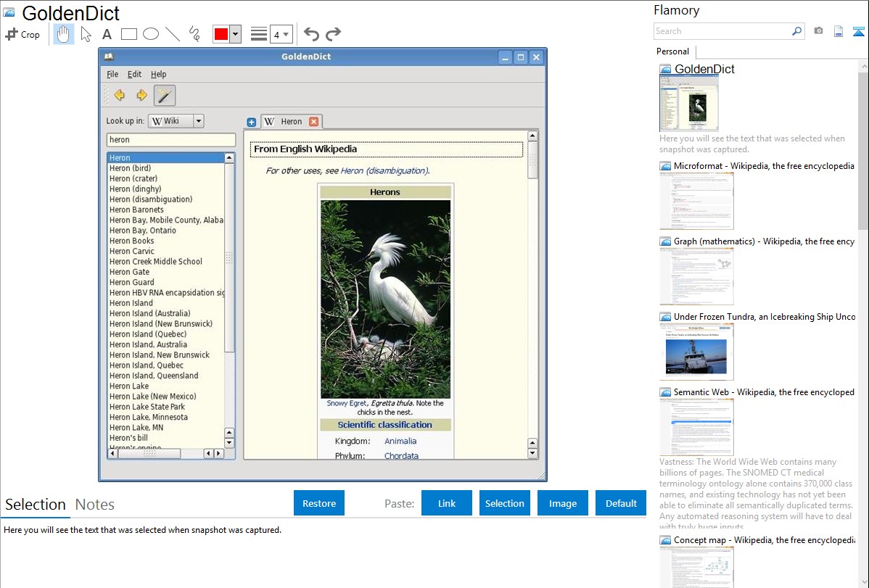Activate the hand pan tool
Viewport: 869px width, 588px height.
[x=64, y=34]
